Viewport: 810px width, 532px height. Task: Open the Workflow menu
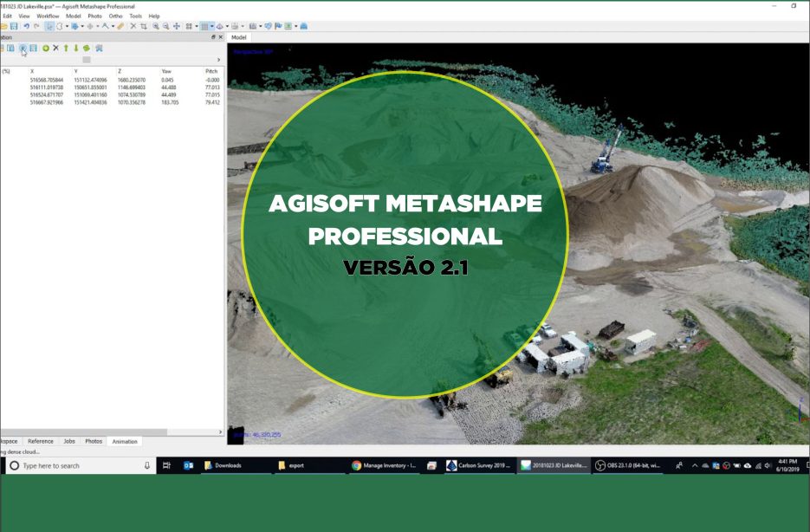tap(48, 16)
